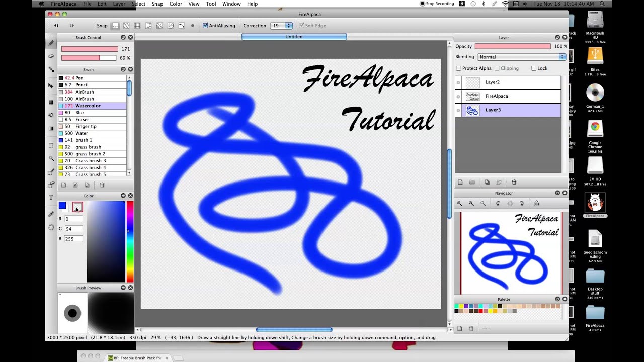Select the Eraser tool in left toolbar
644x362 pixels.
[51, 56]
